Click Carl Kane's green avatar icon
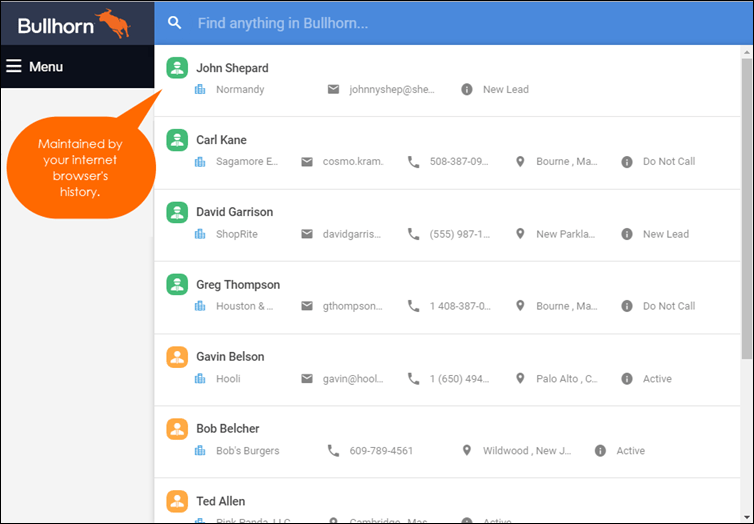Image resolution: width=754 pixels, height=524 pixels. coord(177,140)
